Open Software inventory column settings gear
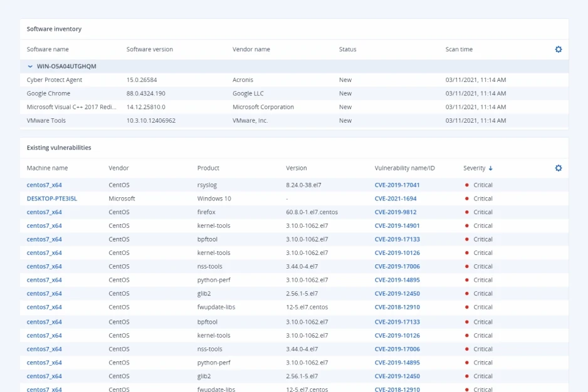The image size is (588, 392). point(559,49)
